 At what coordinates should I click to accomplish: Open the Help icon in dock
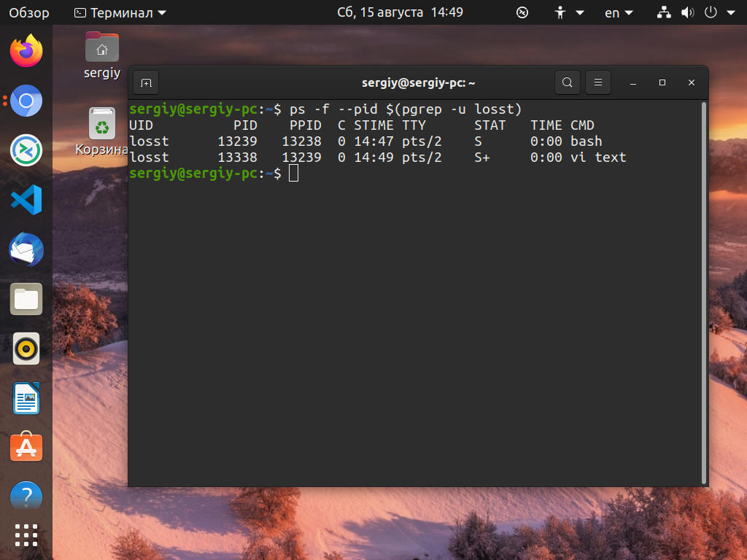point(26,496)
